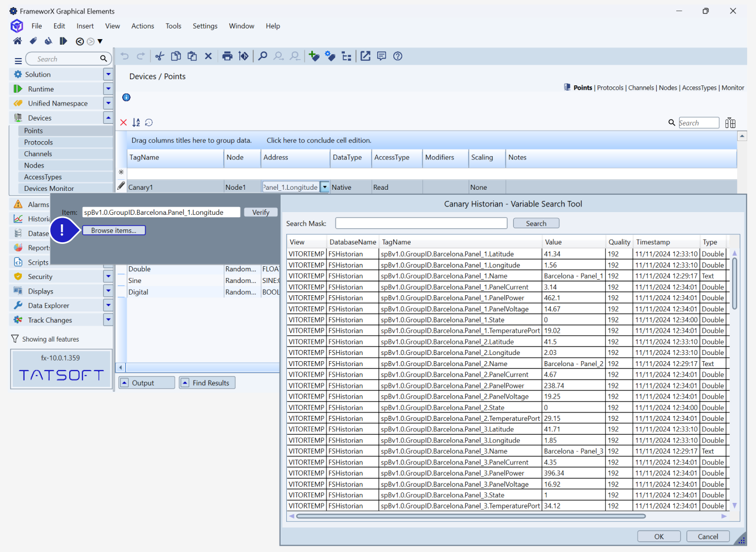This screenshot has height=552, width=756.
Task: Open the Tools menu
Action: [x=174, y=26]
